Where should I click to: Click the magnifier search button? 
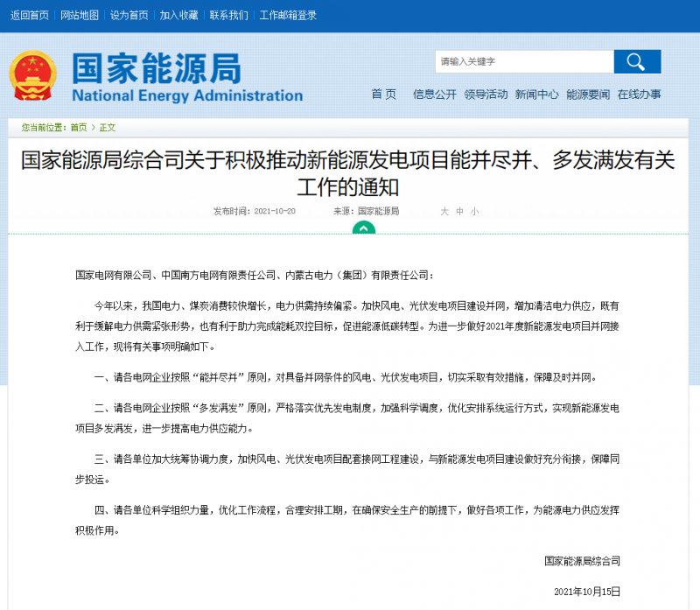click(637, 61)
